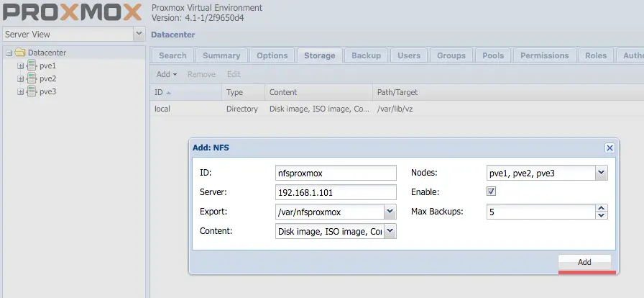Screen dimensions: 644x298
Task: Toggle the Enable checkbox
Action: pyautogui.click(x=491, y=191)
